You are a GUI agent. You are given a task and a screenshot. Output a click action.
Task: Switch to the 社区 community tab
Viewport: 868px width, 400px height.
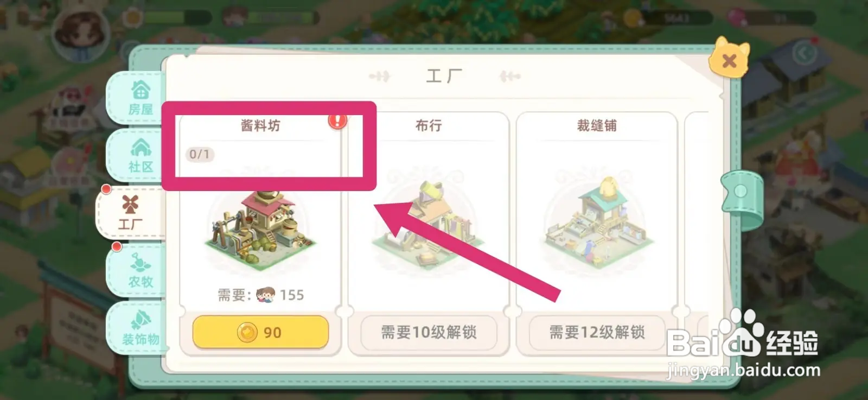coord(140,155)
